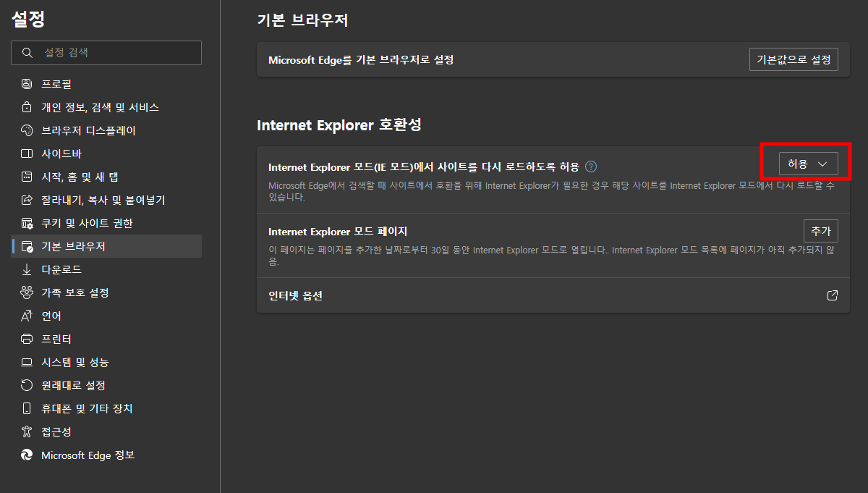Open 인터넷 옵션 row
This screenshot has width=868, height=493.
coord(553,295)
